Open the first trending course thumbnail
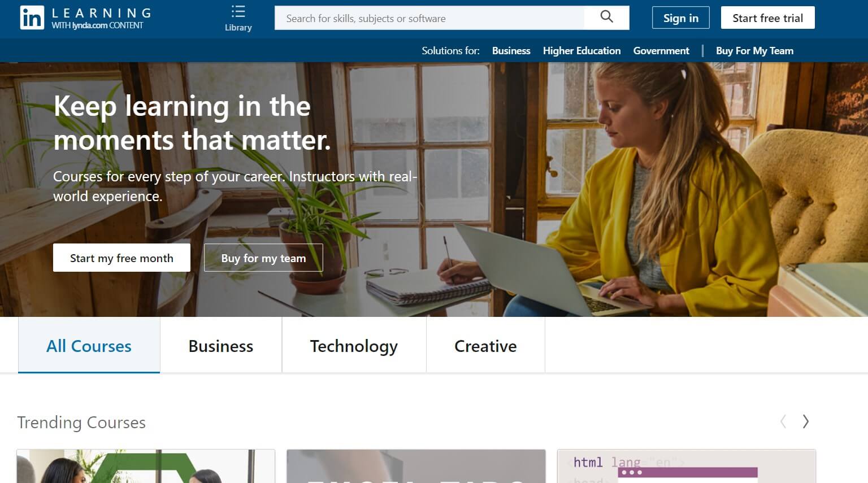This screenshot has width=868, height=483. (146, 466)
